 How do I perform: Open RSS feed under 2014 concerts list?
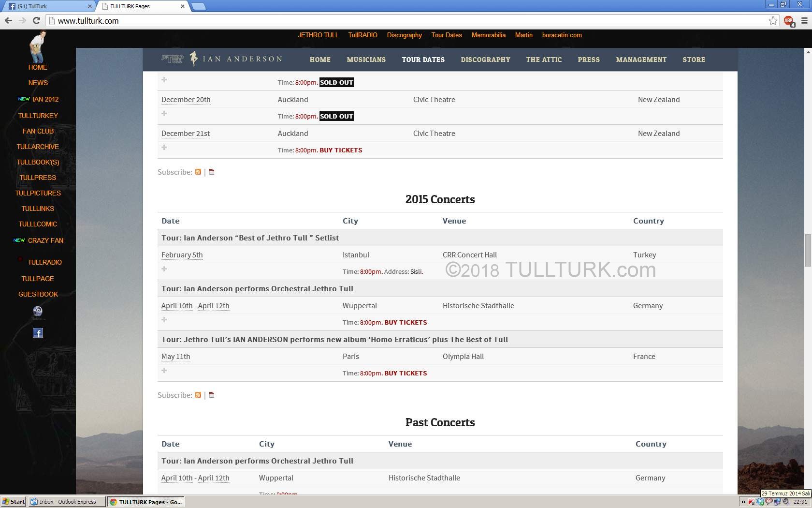click(x=198, y=172)
